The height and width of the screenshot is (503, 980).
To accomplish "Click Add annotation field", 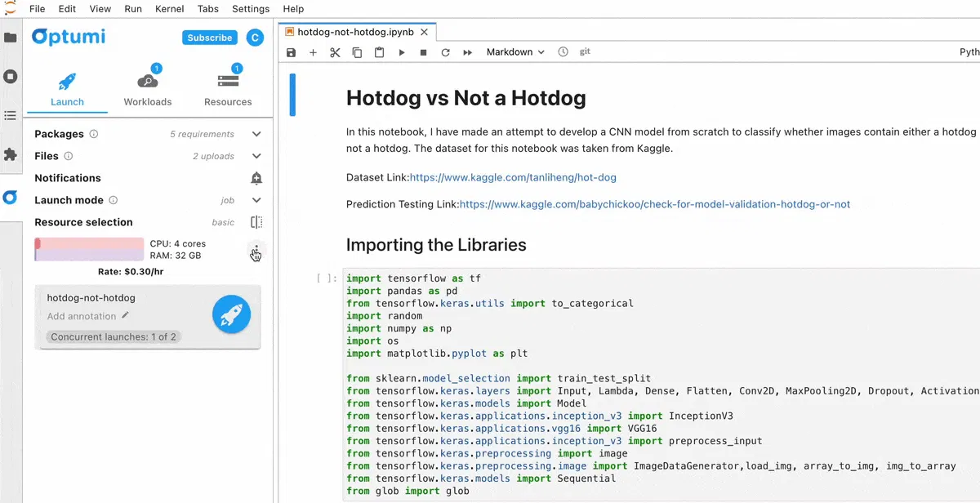I will point(82,316).
